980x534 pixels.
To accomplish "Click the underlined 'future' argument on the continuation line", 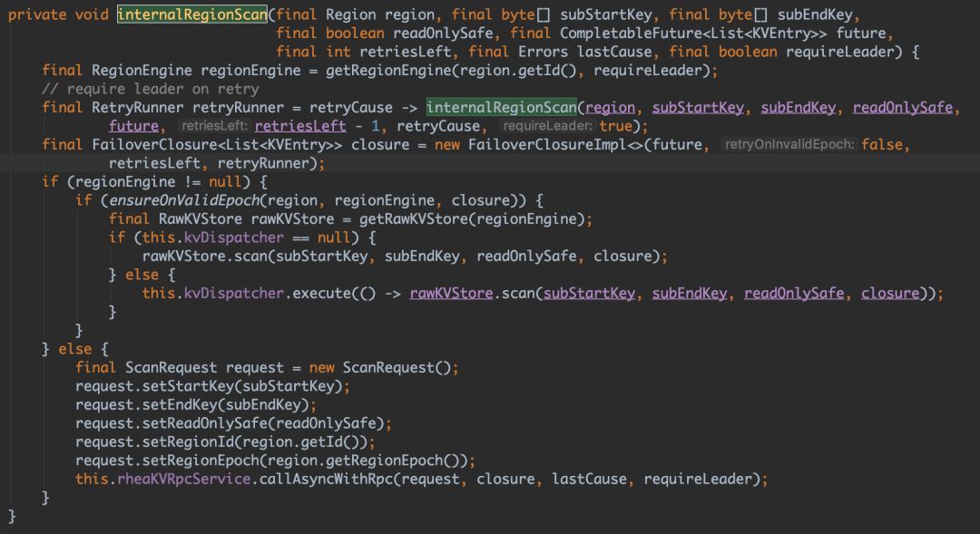I will (133, 126).
